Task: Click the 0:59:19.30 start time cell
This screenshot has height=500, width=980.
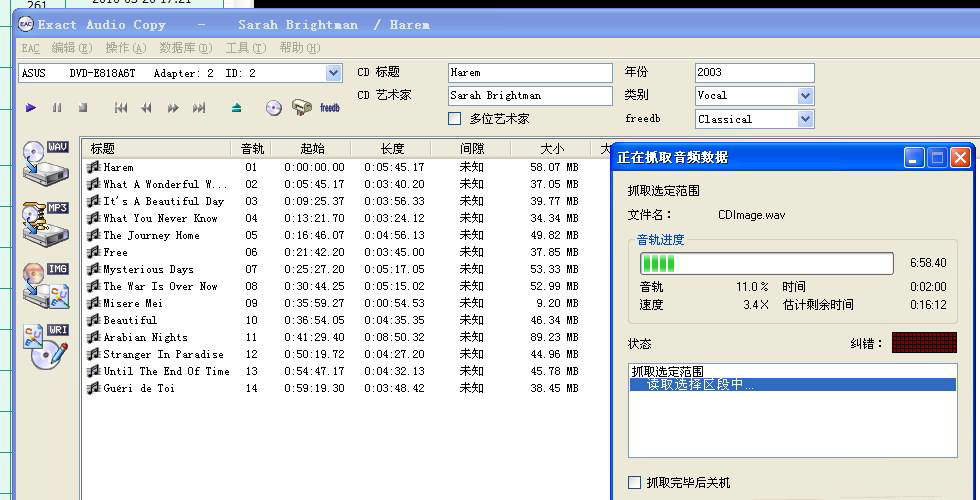Action: click(x=314, y=388)
